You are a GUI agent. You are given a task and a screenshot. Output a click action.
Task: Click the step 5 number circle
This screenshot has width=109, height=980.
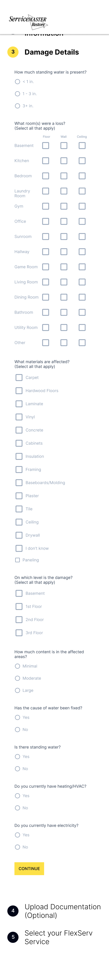pos(13,937)
